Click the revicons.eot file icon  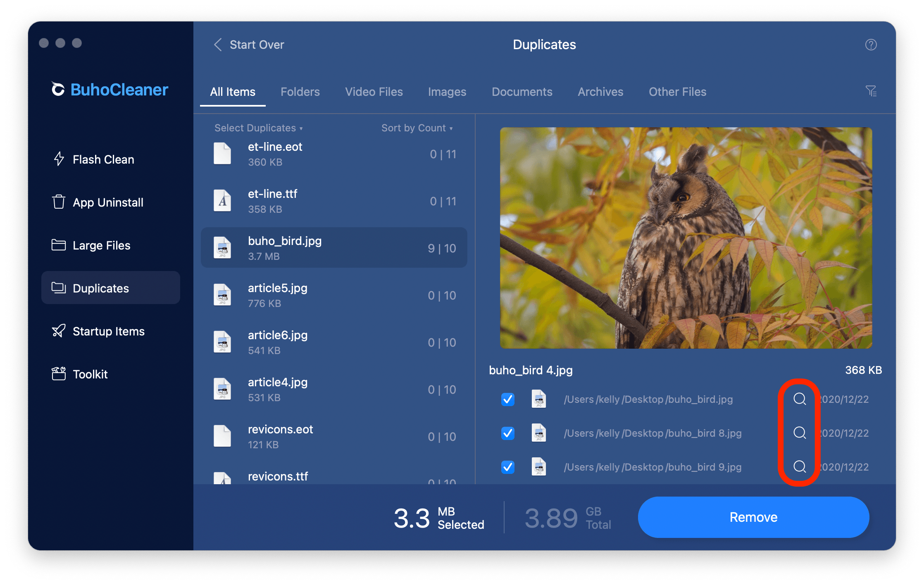pyautogui.click(x=222, y=436)
